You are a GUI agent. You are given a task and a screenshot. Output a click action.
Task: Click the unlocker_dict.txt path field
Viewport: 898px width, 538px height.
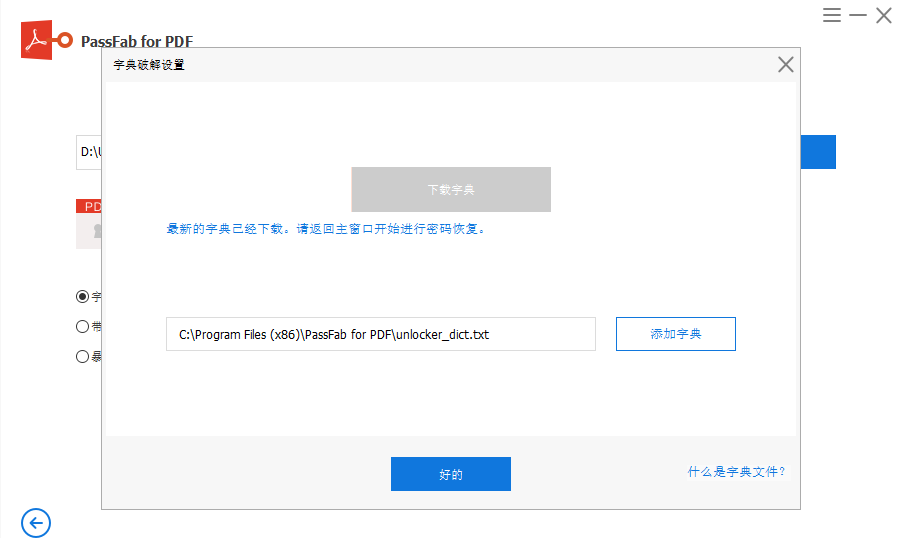[x=381, y=334]
